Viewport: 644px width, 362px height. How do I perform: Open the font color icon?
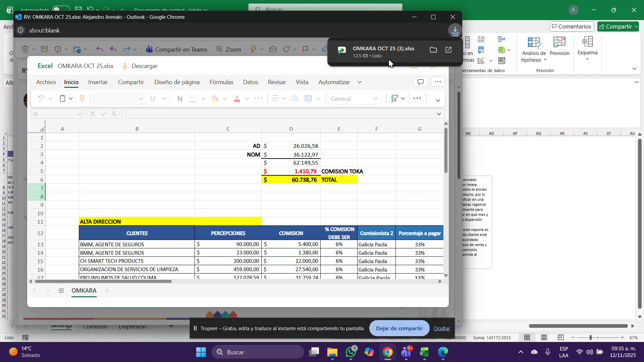click(237, 99)
